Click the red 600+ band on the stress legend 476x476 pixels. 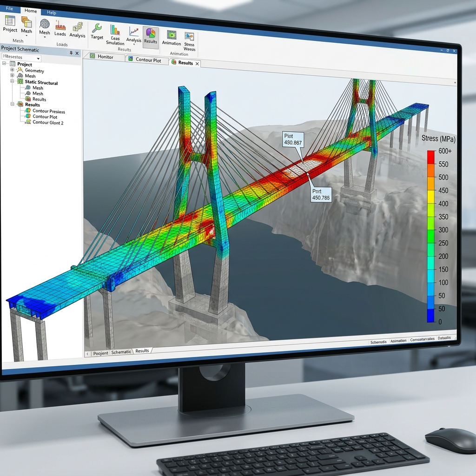(x=431, y=157)
